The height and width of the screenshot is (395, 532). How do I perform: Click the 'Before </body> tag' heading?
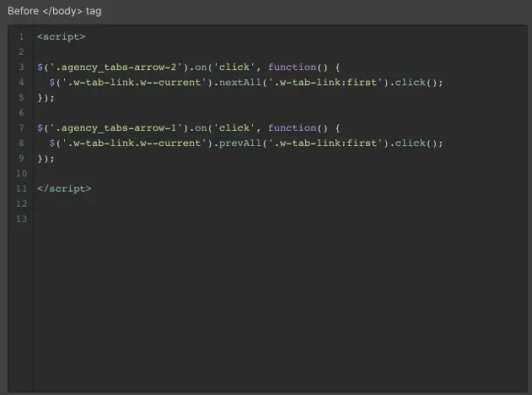point(54,11)
